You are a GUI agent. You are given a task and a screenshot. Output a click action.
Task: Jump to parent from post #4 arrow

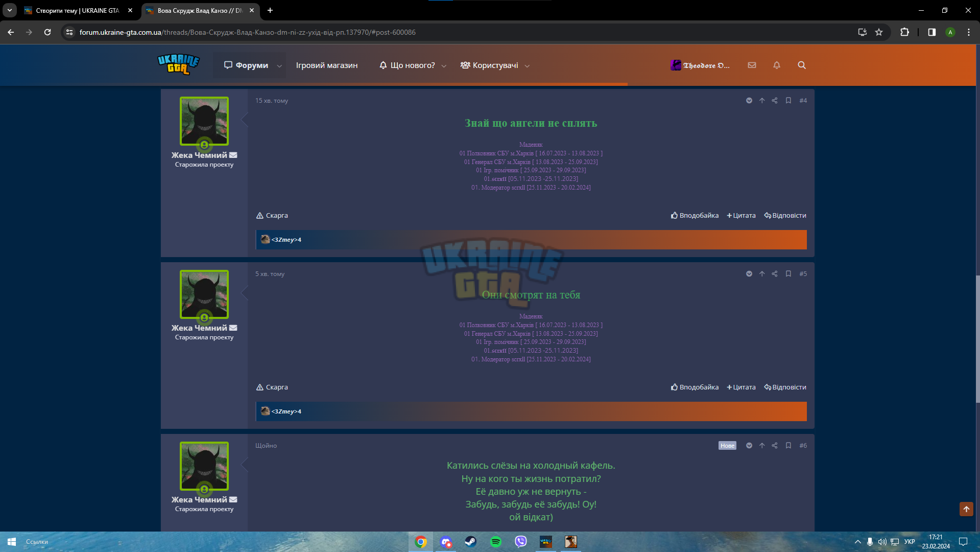(762, 101)
